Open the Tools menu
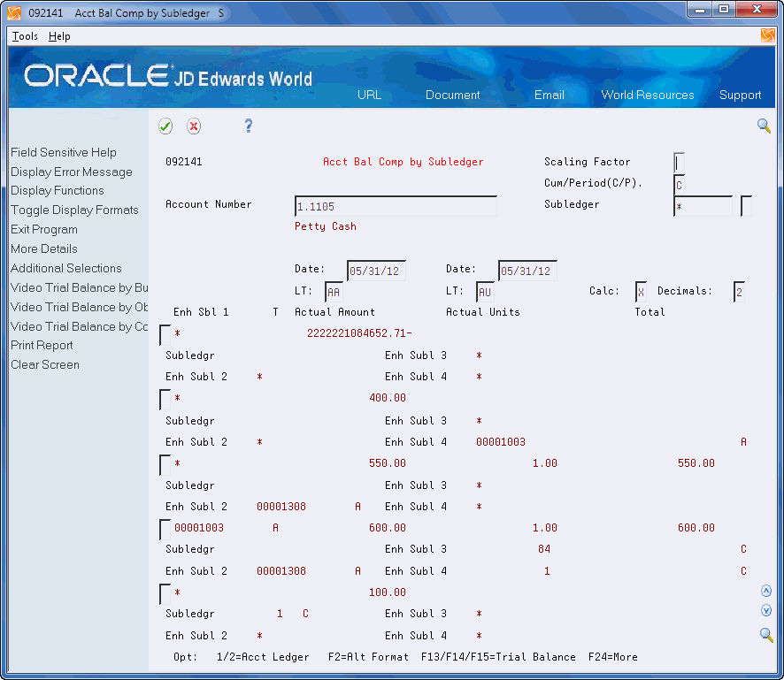 pyautogui.click(x=25, y=36)
